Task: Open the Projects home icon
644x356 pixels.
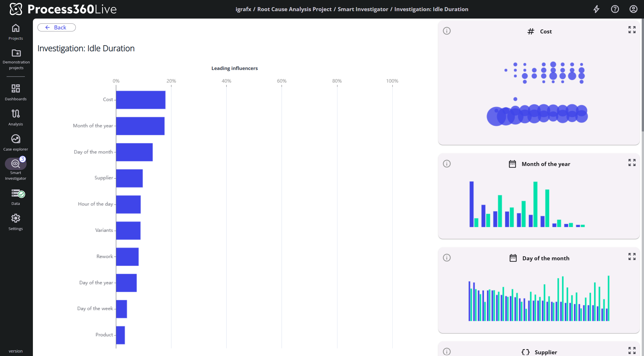Action: [x=16, y=28]
